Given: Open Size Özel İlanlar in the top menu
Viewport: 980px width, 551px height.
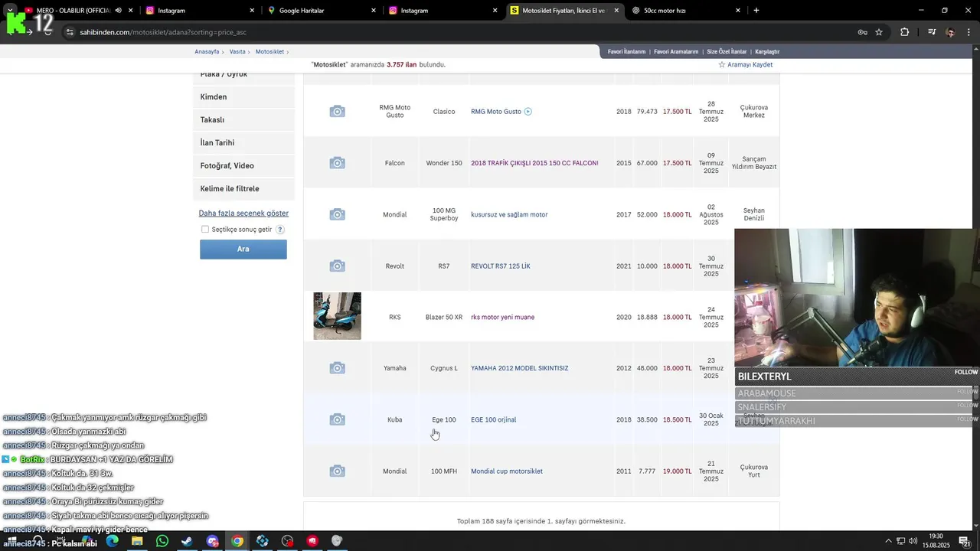Looking at the screenshot, I should tap(727, 52).
